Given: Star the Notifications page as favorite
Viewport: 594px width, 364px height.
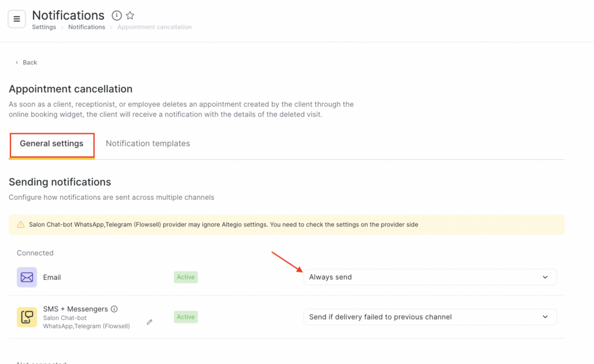Looking at the screenshot, I should coord(130,16).
